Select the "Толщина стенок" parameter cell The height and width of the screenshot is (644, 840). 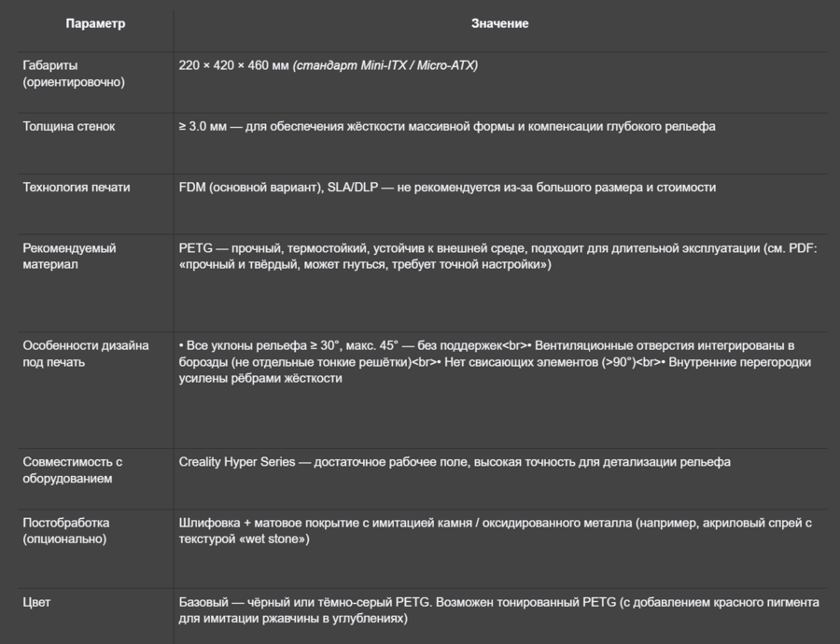click(x=69, y=126)
